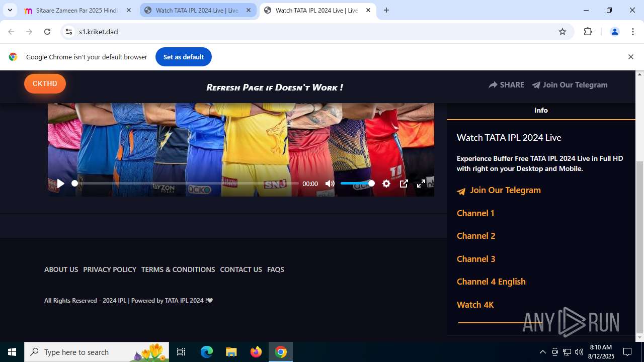Switch to the Info tab
The width and height of the screenshot is (644, 362).
(x=541, y=110)
